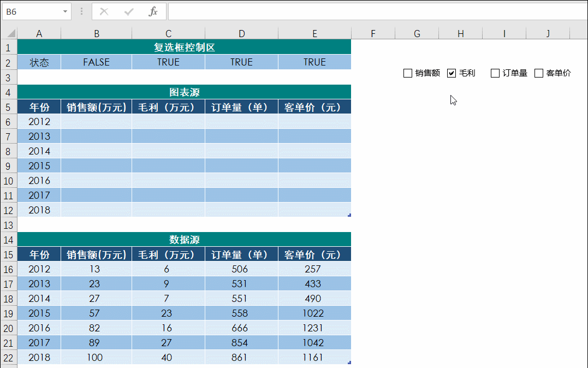The image size is (588, 368).
Task: Click the TRUE cell in column C
Action: pos(168,62)
